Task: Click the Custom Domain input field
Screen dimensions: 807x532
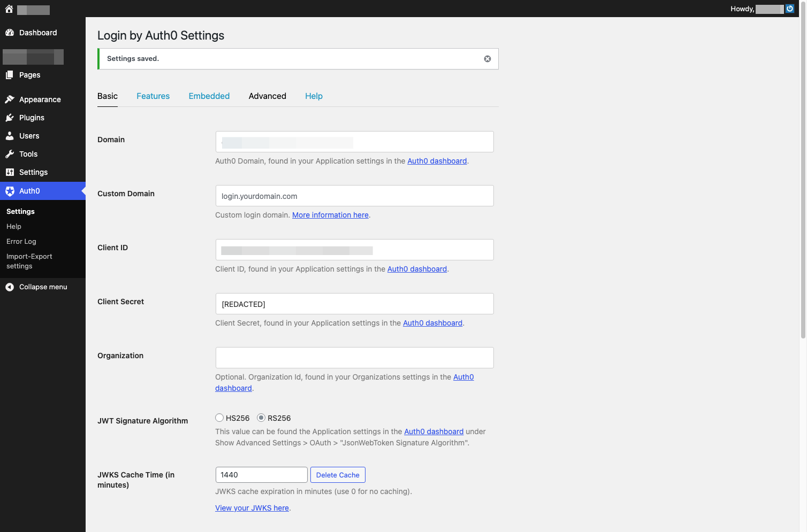Action: (354, 196)
